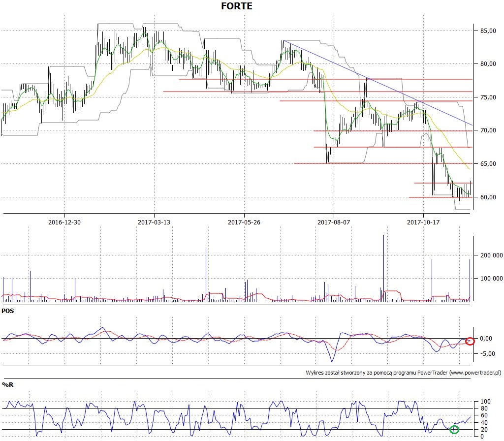Select the 65,00 price axis label
Viewport: 504px width, 441px height.
click(x=488, y=164)
